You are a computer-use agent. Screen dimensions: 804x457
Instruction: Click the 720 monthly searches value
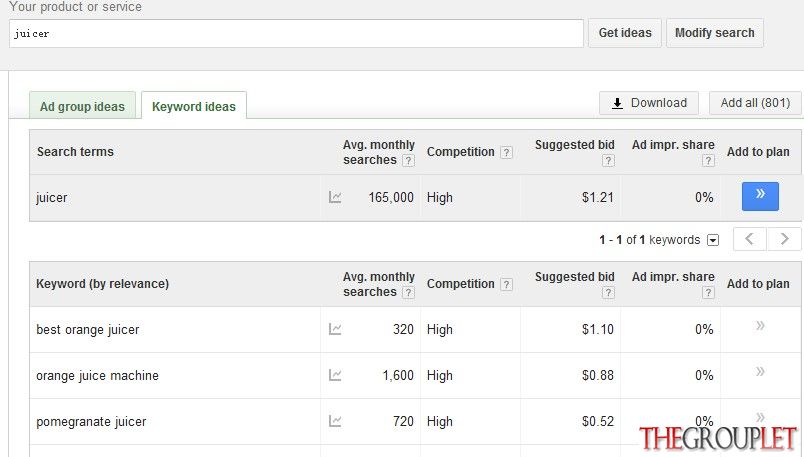[403, 422]
